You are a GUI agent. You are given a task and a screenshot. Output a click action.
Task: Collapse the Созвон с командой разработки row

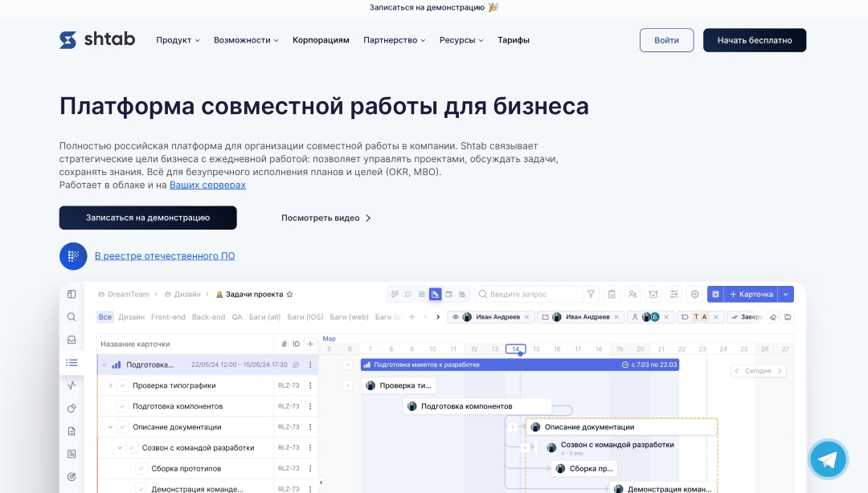120,447
